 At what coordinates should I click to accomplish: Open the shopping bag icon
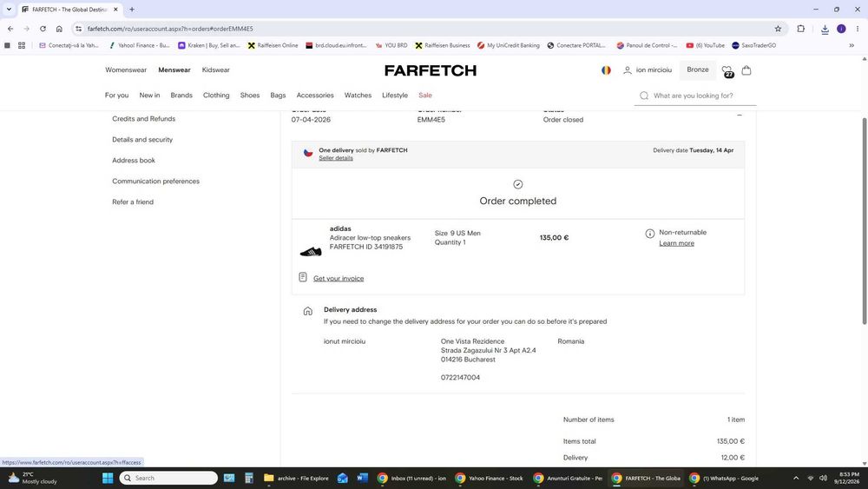click(x=746, y=70)
